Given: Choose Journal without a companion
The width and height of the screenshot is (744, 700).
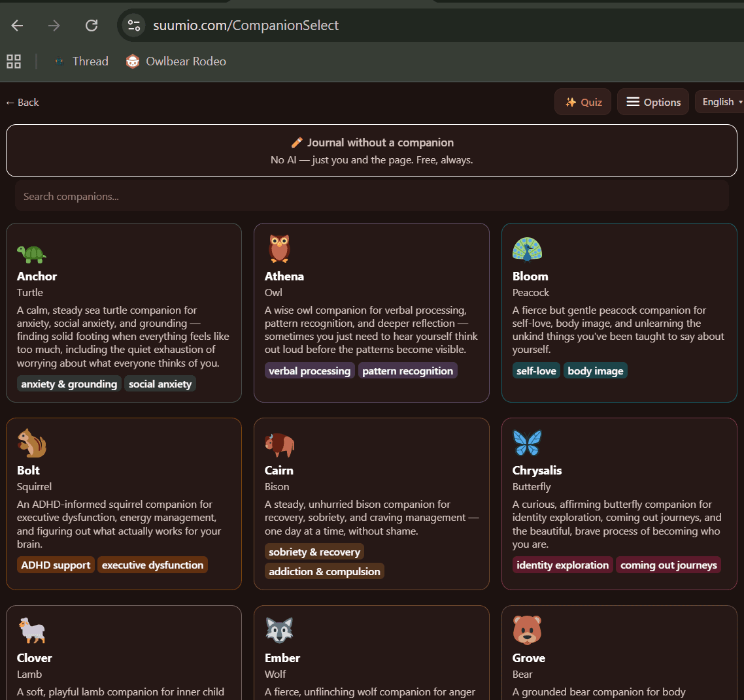Looking at the screenshot, I should point(371,151).
